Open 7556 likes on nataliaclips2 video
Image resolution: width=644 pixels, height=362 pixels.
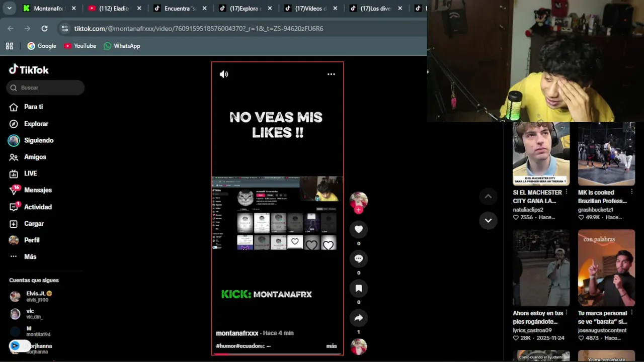523,217
